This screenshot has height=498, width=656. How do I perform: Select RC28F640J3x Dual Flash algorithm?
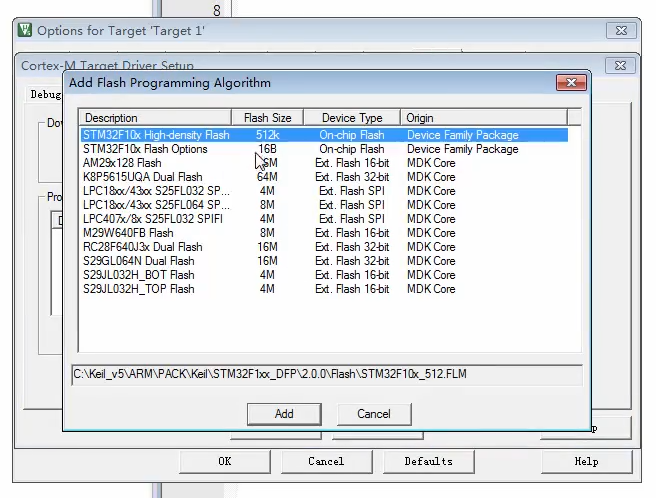click(x=324, y=247)
